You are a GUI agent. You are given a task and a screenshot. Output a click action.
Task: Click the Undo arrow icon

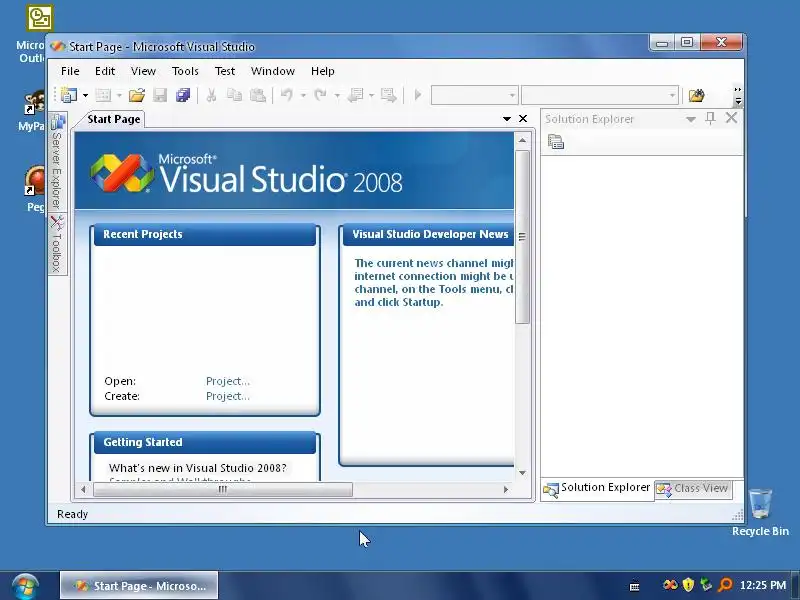pyautogui.click(x=287, y=95)
